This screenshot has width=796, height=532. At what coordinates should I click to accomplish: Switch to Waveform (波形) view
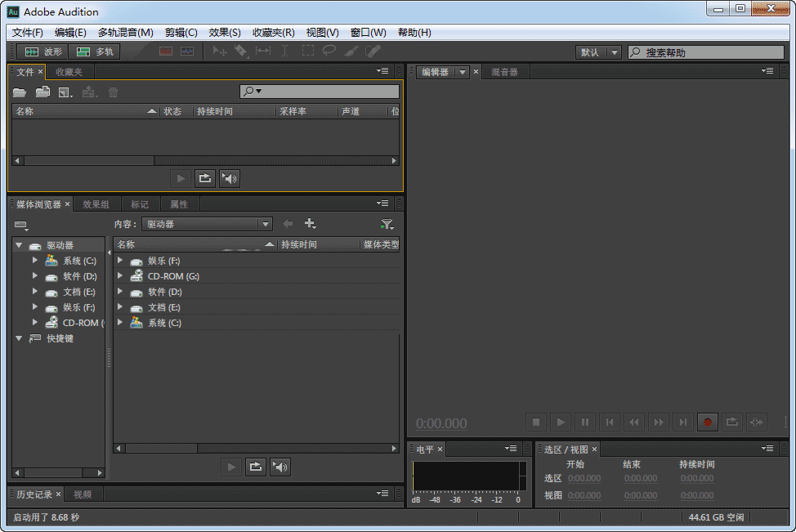[42, 51]
